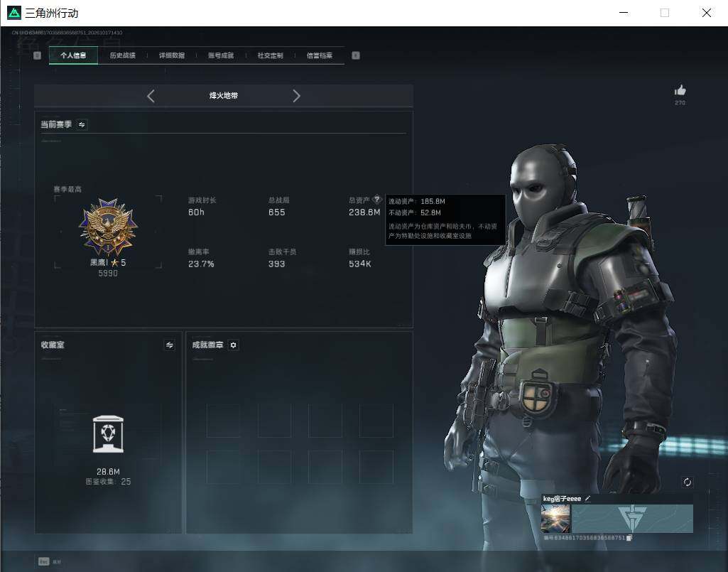The height and width of the screenshot is (572, 728).
Task: Toggle season view beside 当前赛季
Action: pos(82,124)
